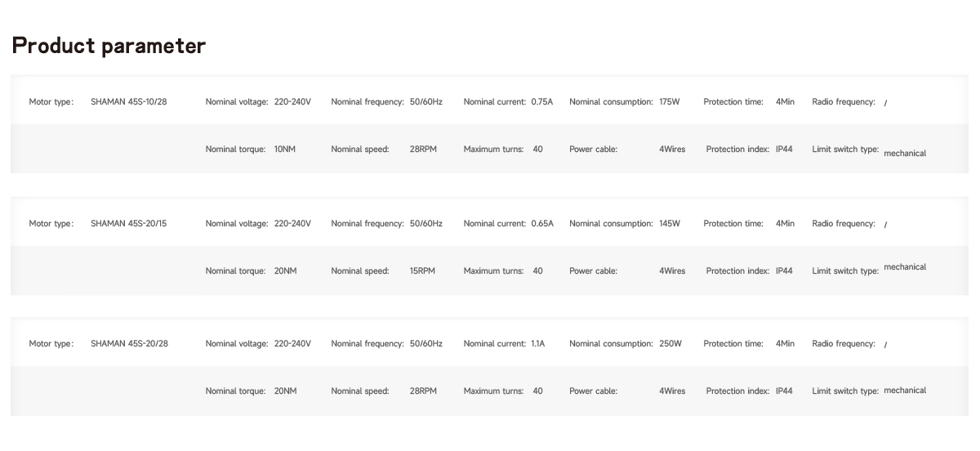980x451 pixels.
Task: Select the SHAMAN 45S-20/15 motor type text
Action: (x=129, y=224)
